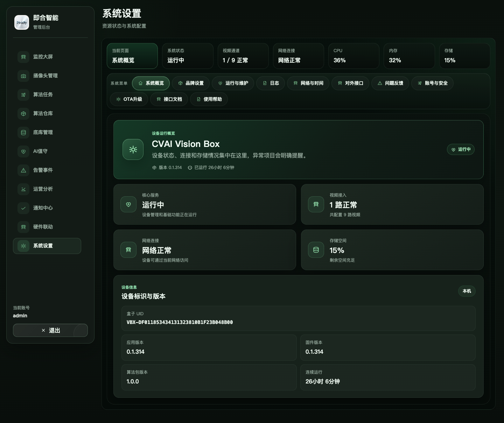The height and width of the screenshot is (423, 504).
Task: Open 账号与安全 tab
Action: point(433,83)
